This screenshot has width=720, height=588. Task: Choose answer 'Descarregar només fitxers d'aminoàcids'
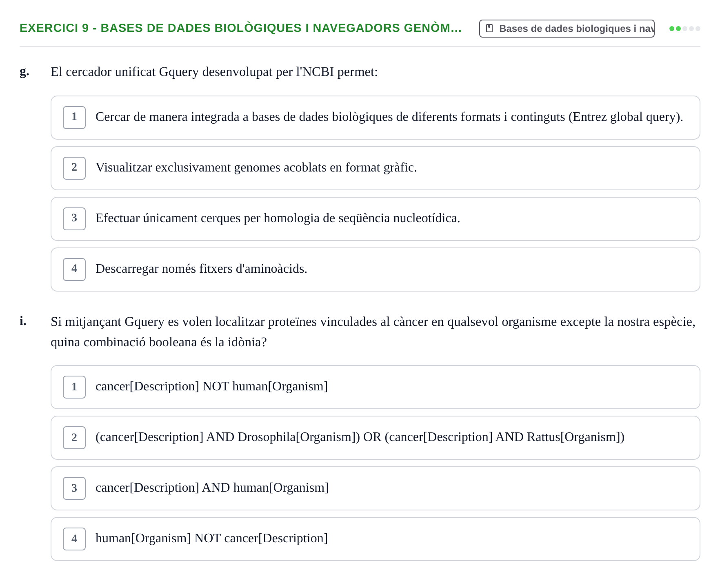point(375,269)
